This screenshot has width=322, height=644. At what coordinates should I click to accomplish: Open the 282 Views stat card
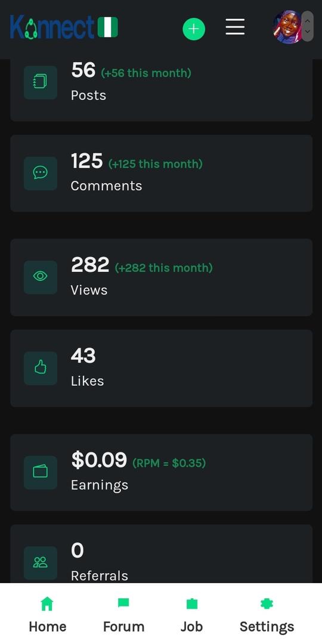coord(162,277)
